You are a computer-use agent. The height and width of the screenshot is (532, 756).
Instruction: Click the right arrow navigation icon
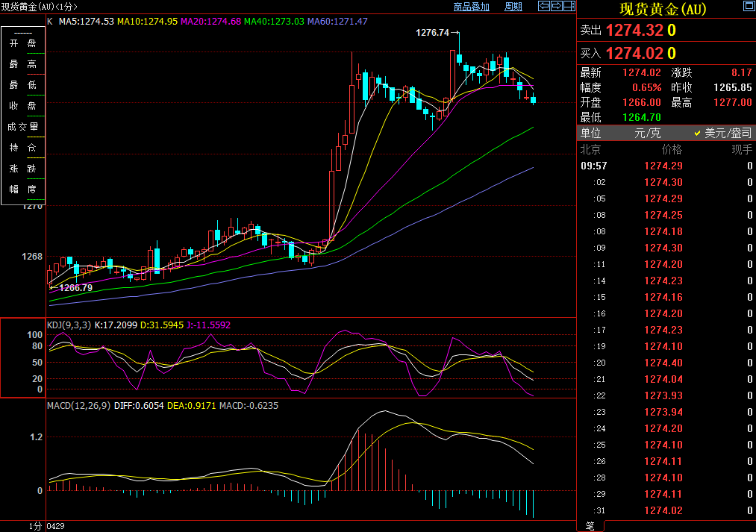pos(556,7)
